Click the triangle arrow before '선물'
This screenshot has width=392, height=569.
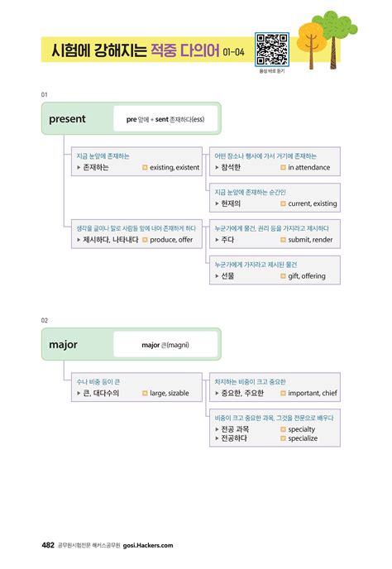click(x=217, y=276)
